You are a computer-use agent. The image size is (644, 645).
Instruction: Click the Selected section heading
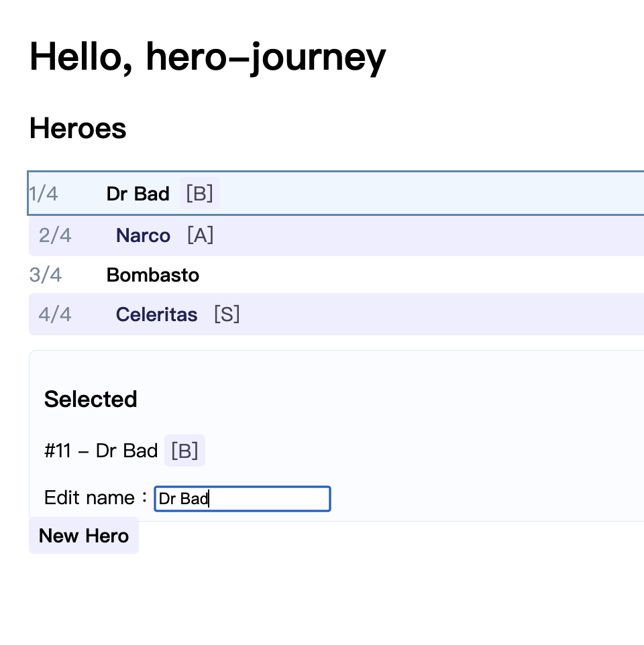[91, 400]
